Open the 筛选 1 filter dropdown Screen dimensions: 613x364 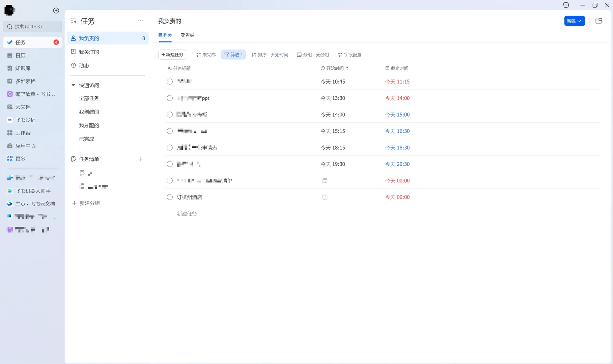point(233,55)
